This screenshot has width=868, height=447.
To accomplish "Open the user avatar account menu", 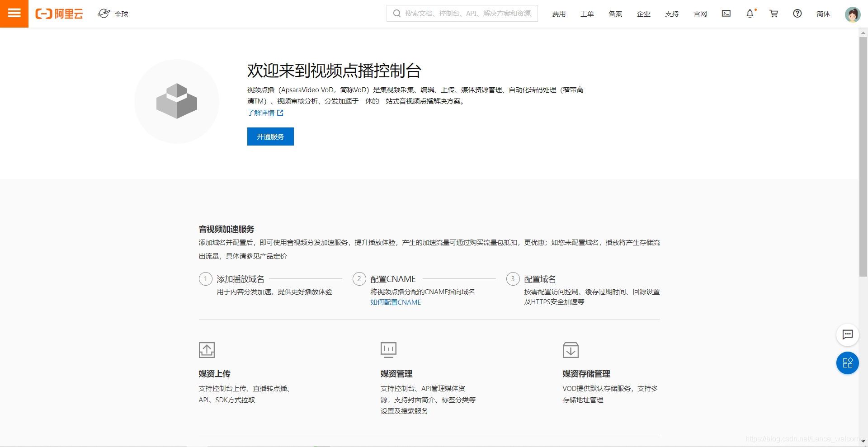I will tap(853, 14).
